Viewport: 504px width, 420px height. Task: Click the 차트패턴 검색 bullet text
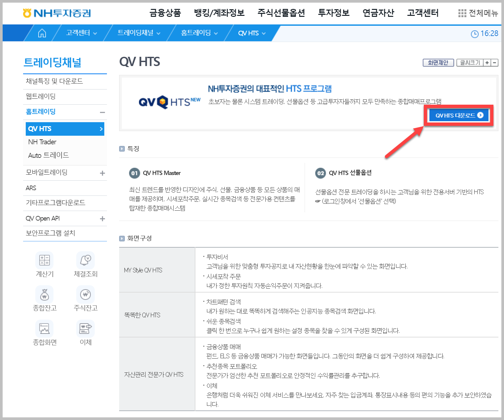tap(223, 302)
